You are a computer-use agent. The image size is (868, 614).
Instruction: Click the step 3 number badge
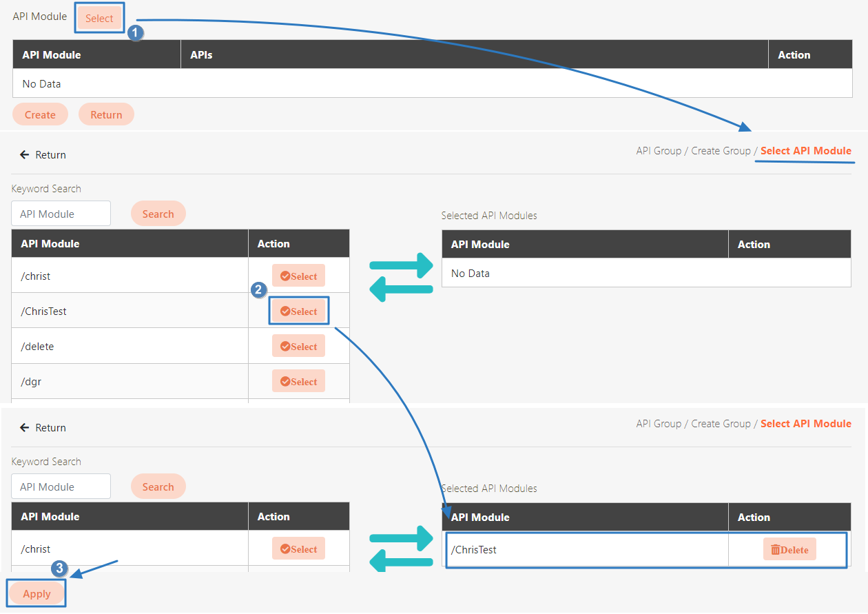tap(60, 569)
